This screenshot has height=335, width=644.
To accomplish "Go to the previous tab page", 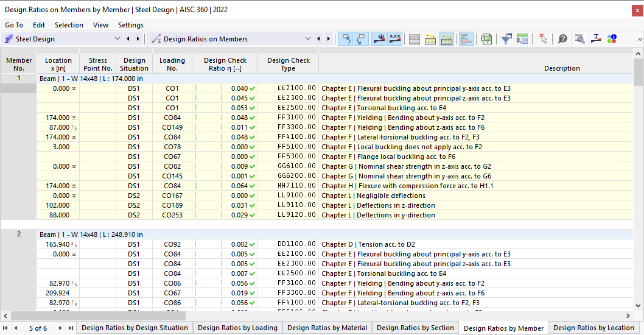I will pos(16,328).
